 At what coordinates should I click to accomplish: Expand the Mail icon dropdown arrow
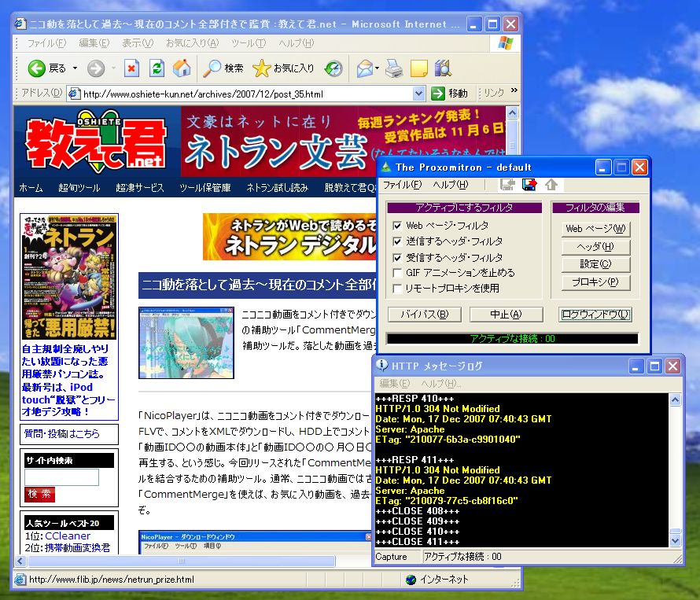pyautogui.click(x=378, y=68)
